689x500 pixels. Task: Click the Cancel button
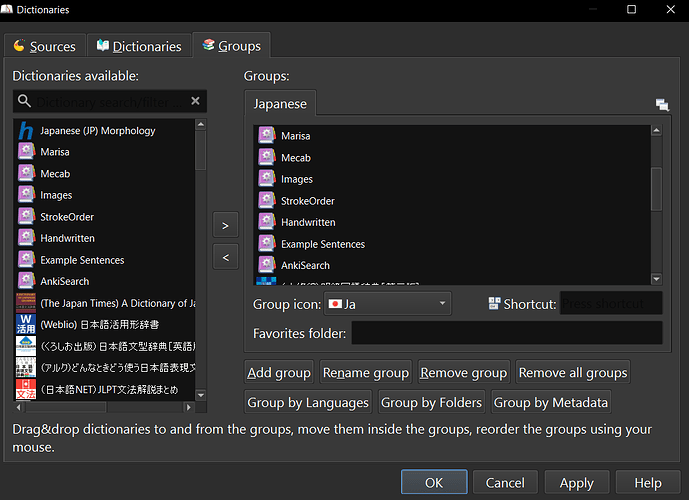coord(505,482)
